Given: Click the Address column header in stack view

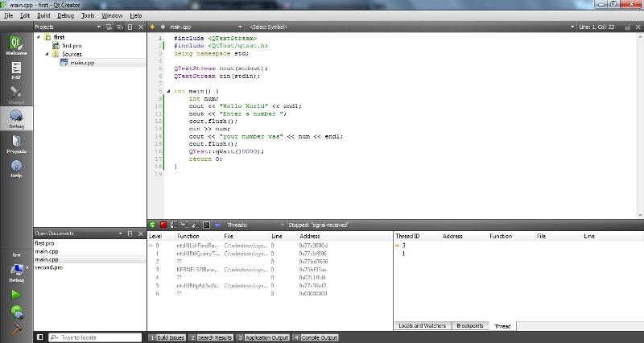Looking at the screenshot, I should 310,236.
